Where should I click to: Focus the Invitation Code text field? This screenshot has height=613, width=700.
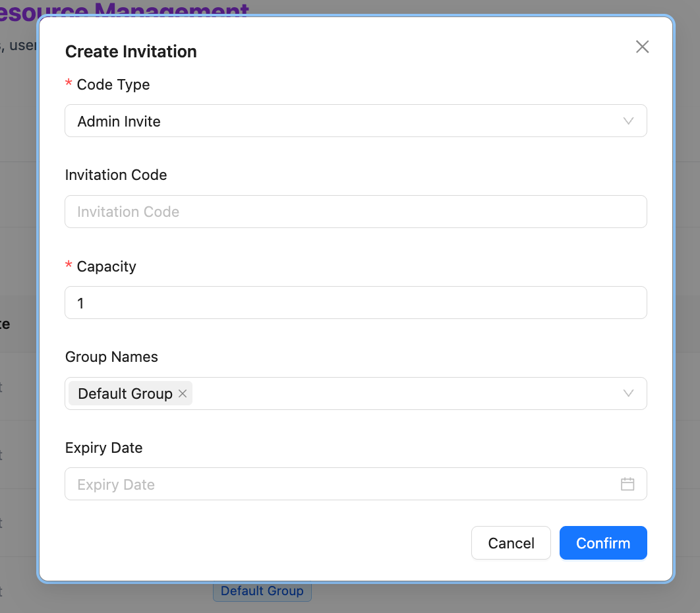click(355, 212)
